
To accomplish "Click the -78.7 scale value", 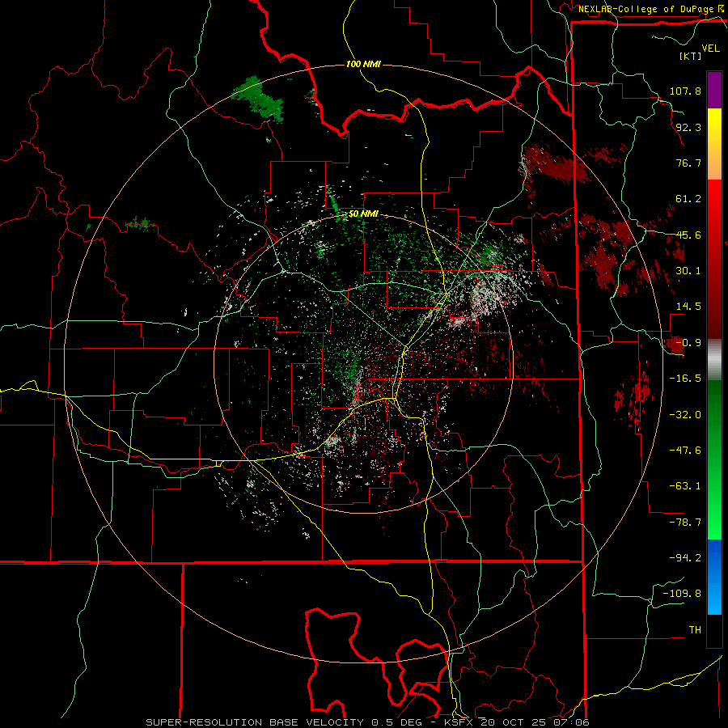I will [685, 523].
